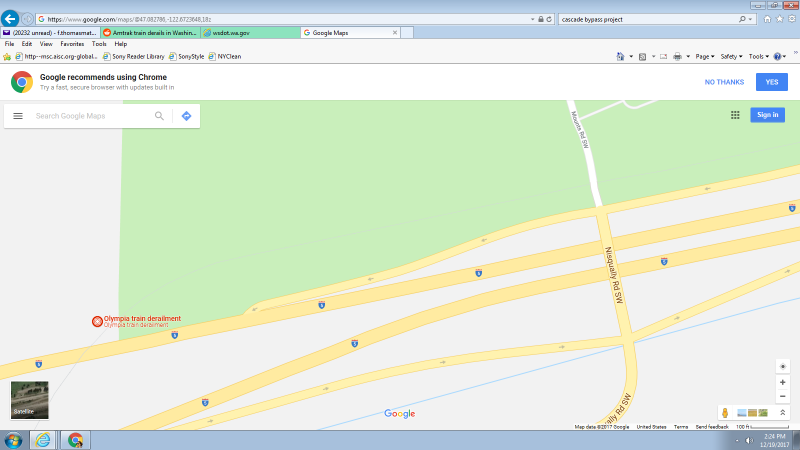The image size is (800, 450).
Task: Switch to the wsdot.wa.gov tab
Action: click(250, 33)
